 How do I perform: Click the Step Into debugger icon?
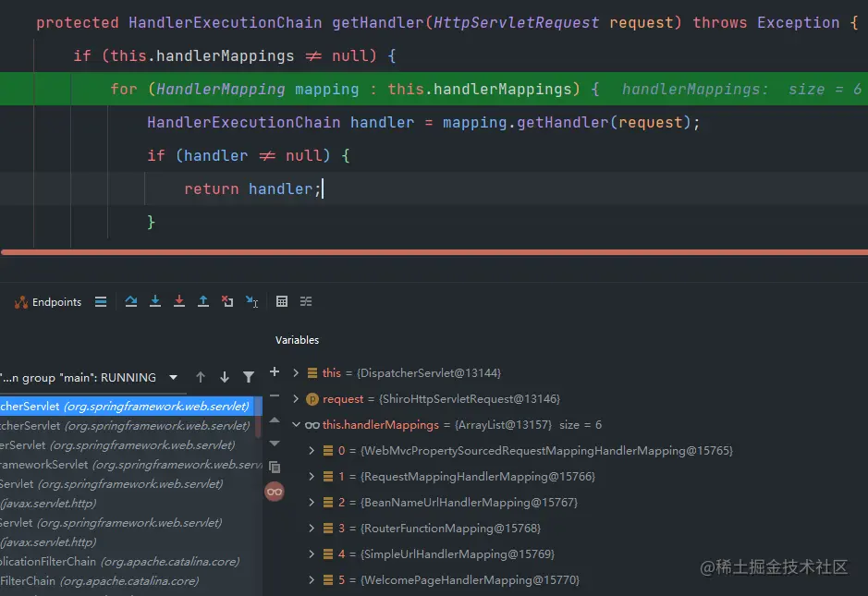(155, 301)
